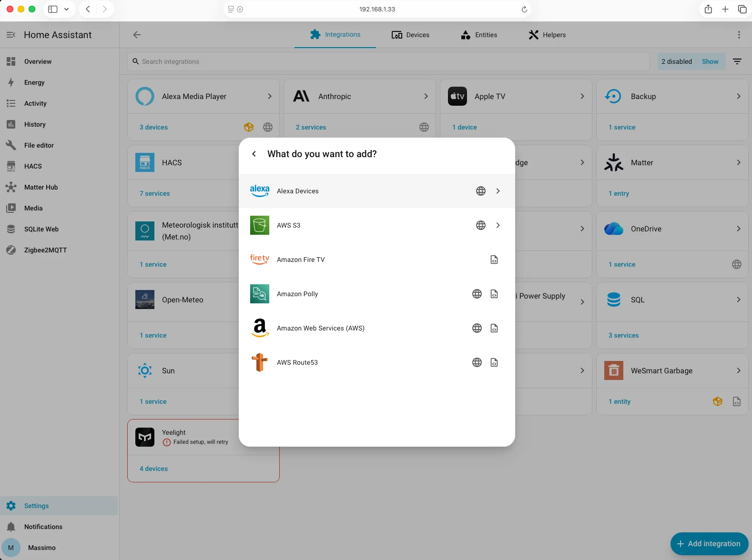Viewport: 752px width, 560px height.
Task: Click the file icon on AWS Route53 row
Action: [494, 362]
